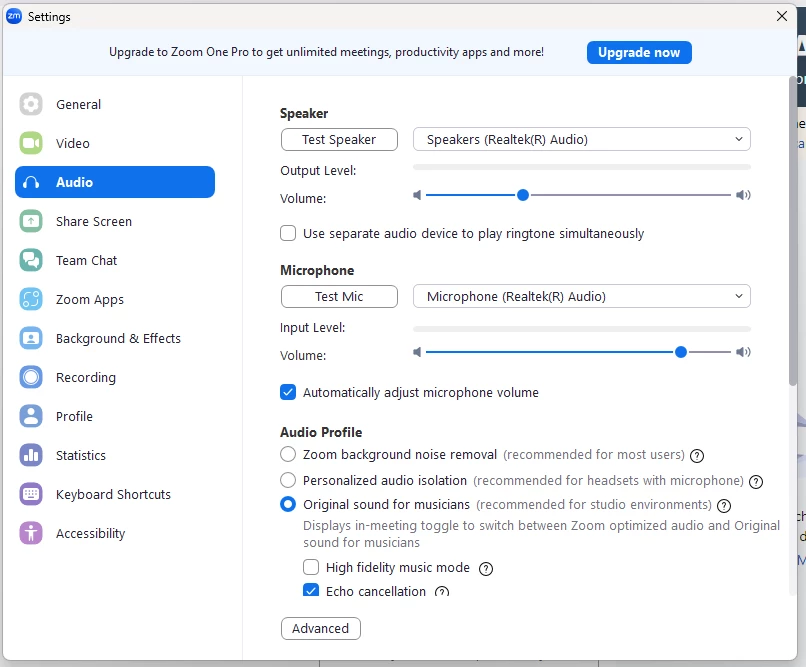The height and width of the screenshot is (667, 806).
Task: Open the Speakers (Realtek(R) Audio) dropdown
Action: (x=581, y=140)
